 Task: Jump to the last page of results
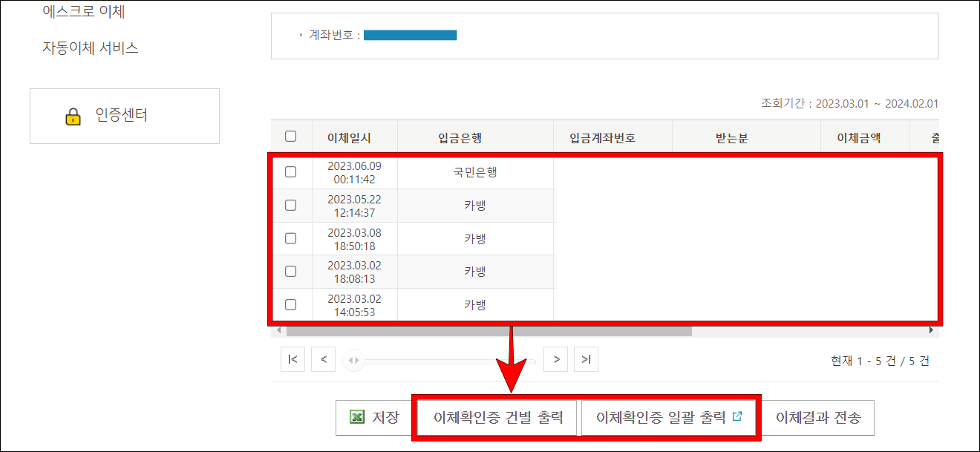tap(586, 358)
